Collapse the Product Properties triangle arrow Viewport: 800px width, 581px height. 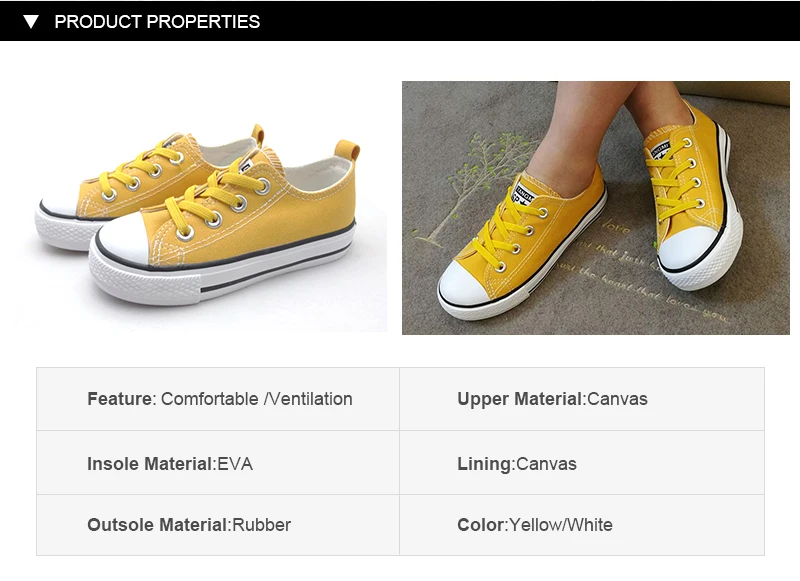(x=31, y=21)
